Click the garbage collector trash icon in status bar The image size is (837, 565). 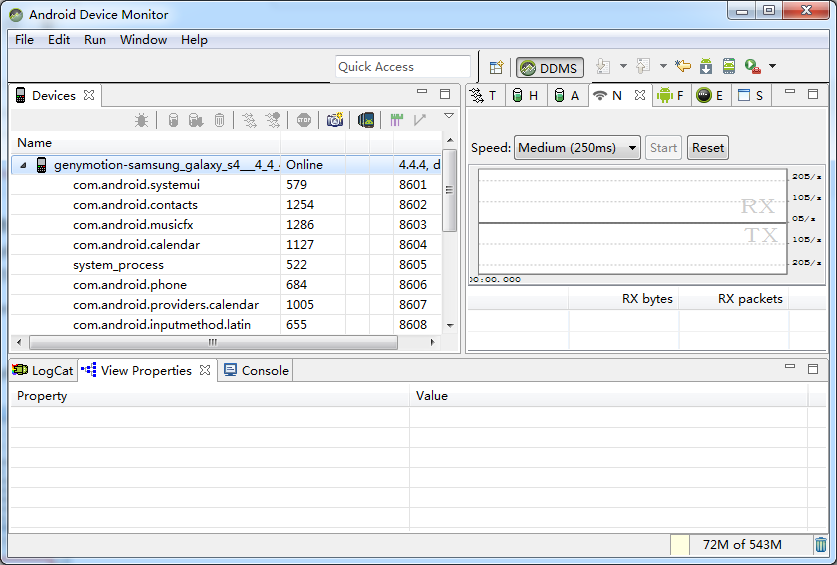(821, 545)
